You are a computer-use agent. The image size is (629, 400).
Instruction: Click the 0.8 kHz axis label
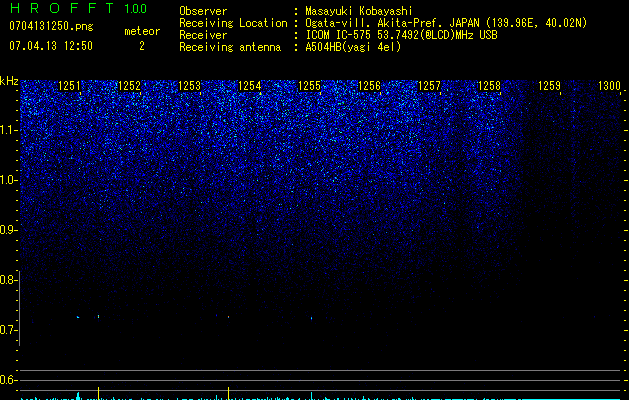(x=8, y=280)
